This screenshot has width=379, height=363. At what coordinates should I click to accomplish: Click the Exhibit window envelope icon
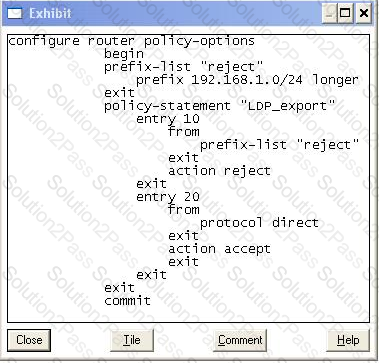(x=14, y=14)
